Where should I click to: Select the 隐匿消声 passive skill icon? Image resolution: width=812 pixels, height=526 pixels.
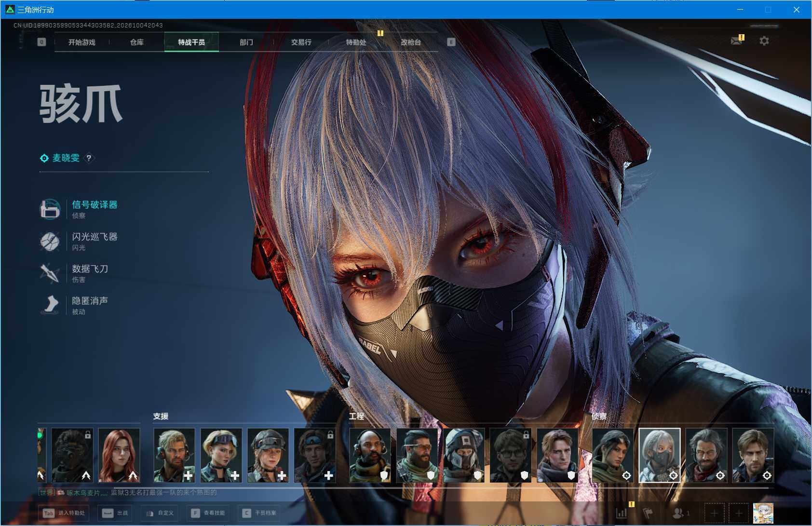point(50,305)
